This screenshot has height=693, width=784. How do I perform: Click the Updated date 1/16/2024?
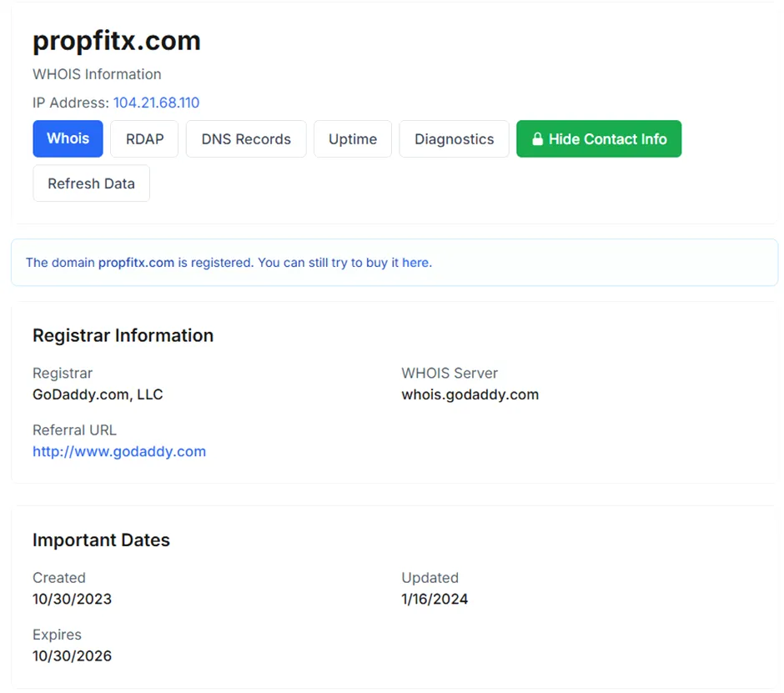(435, 599)
